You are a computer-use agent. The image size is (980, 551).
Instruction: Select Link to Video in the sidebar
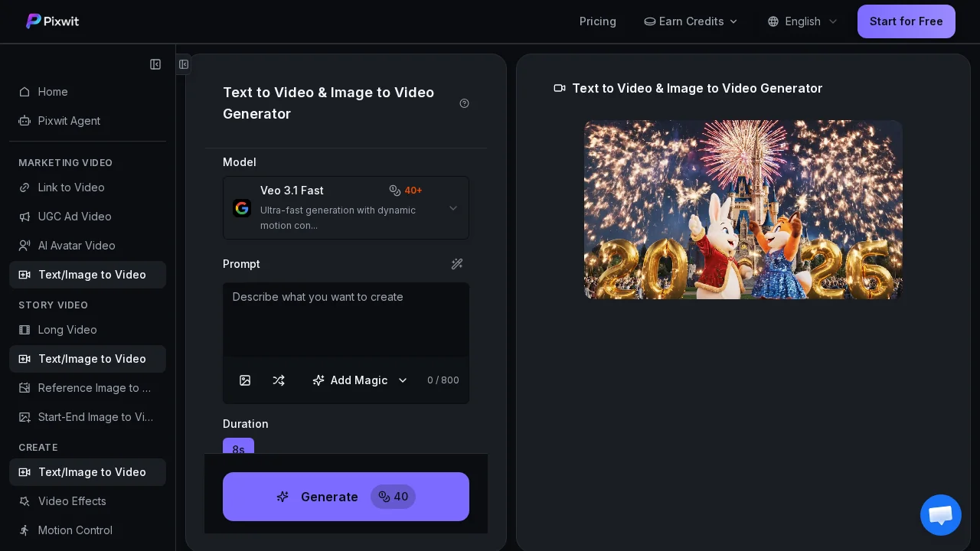[71, 187]
